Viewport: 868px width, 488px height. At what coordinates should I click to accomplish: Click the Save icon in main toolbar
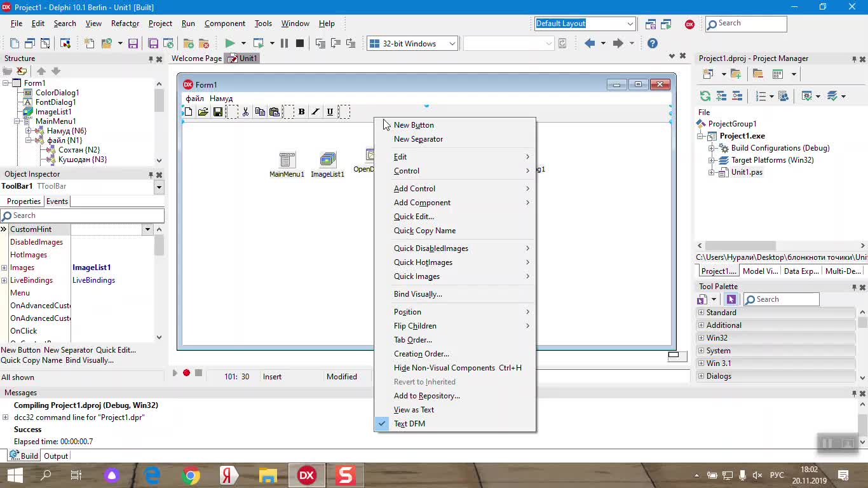tap(133, 43)
